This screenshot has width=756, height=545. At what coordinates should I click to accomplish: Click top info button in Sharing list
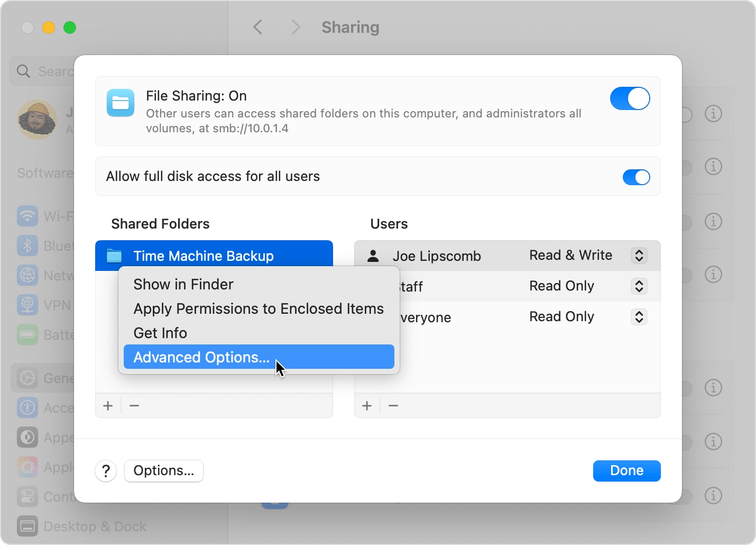[713, 113]
